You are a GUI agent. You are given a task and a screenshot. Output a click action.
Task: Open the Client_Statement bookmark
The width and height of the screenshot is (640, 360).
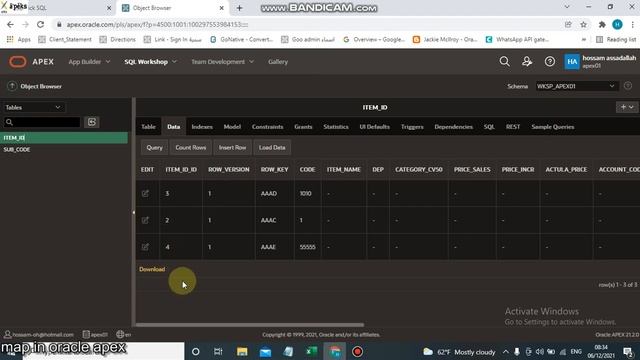click(x=65, y=39)
